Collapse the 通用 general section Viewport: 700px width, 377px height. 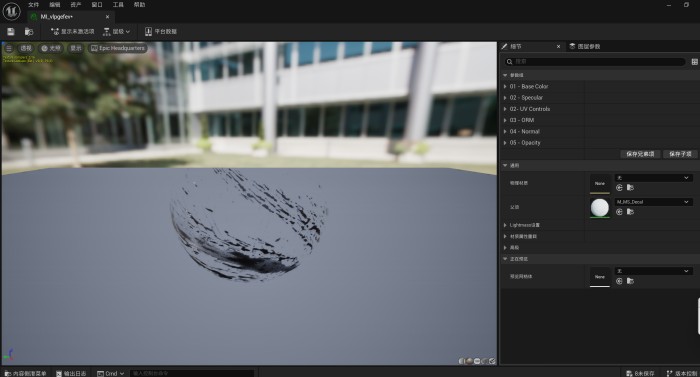click(505, 165)
